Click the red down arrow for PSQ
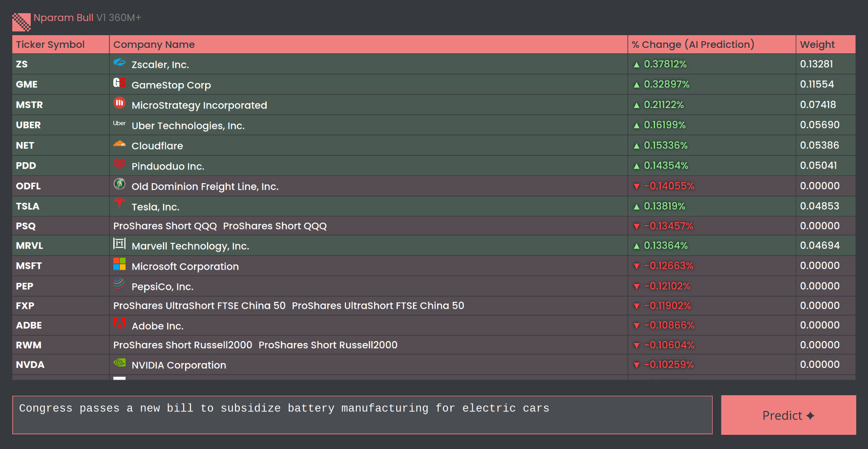Image resolution: width=868 pixels, height=449 pixels. point(636,226)
